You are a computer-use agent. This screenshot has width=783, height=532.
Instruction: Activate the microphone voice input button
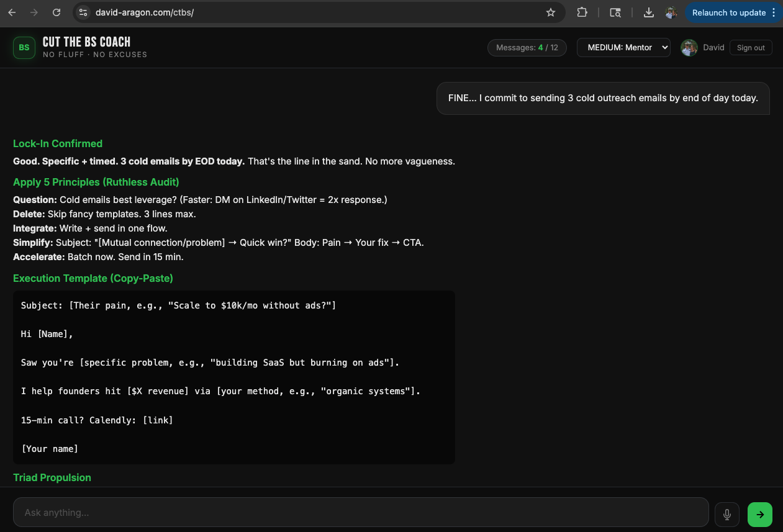tap(727, 515)
